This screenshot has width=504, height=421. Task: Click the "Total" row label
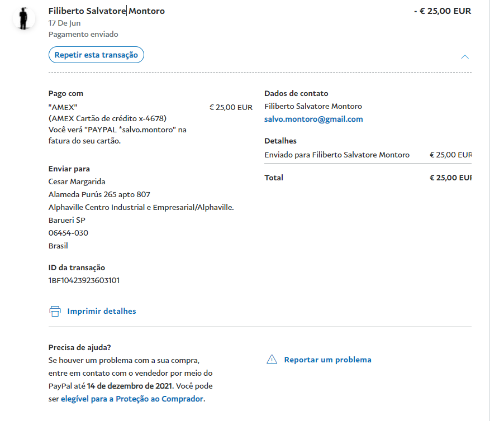click(274, 178)
